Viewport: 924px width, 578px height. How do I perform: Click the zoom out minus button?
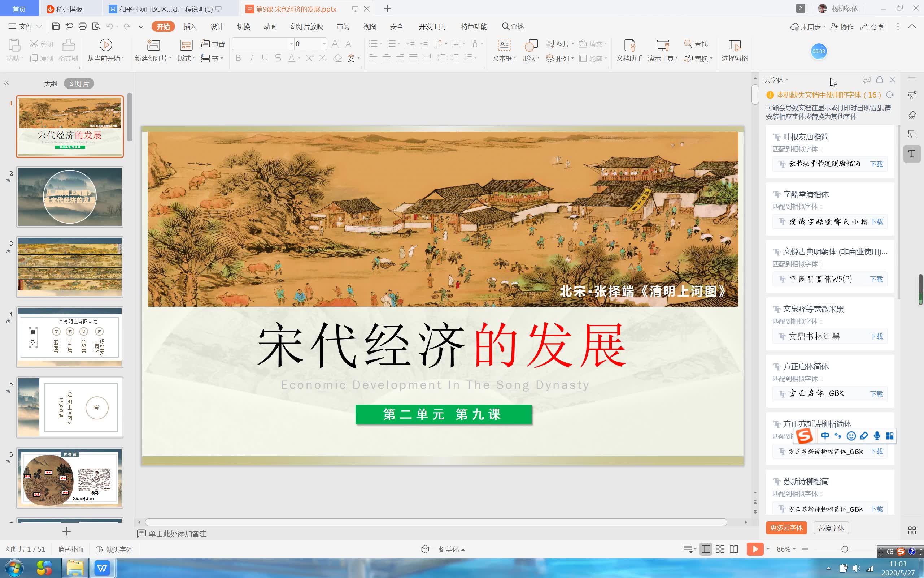tap(805, 549)
